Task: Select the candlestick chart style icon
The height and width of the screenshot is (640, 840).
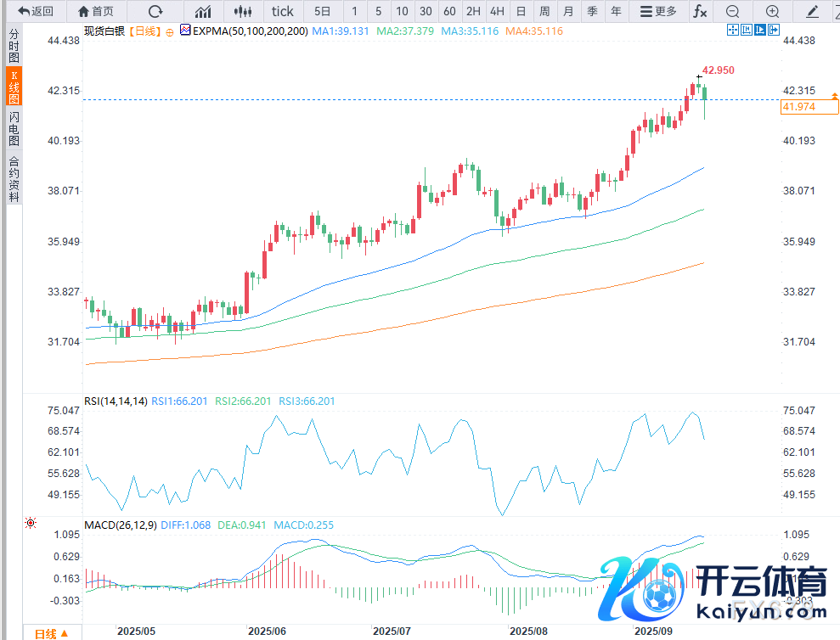Action: (x=244, y=11)
